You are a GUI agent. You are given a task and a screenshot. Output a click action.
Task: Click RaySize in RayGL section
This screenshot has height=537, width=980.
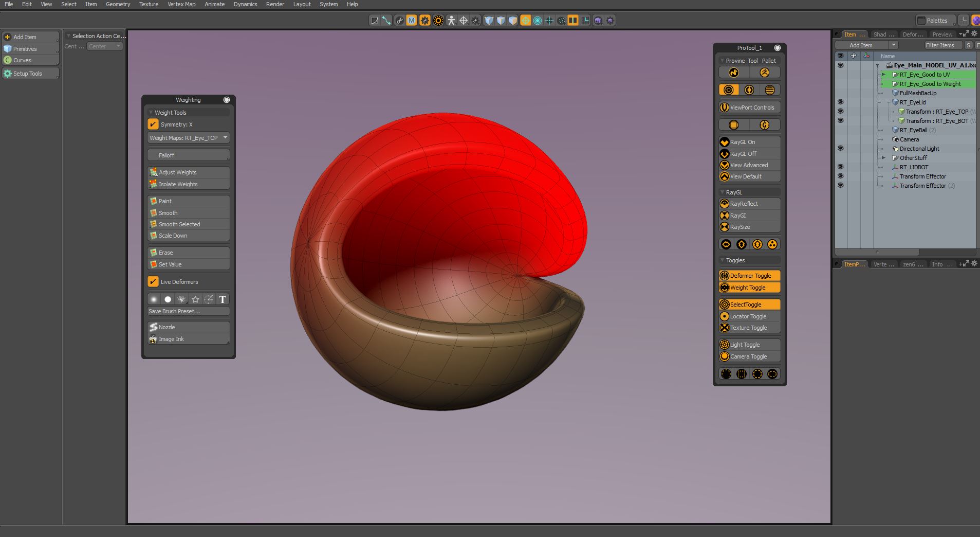click(749, 227)
